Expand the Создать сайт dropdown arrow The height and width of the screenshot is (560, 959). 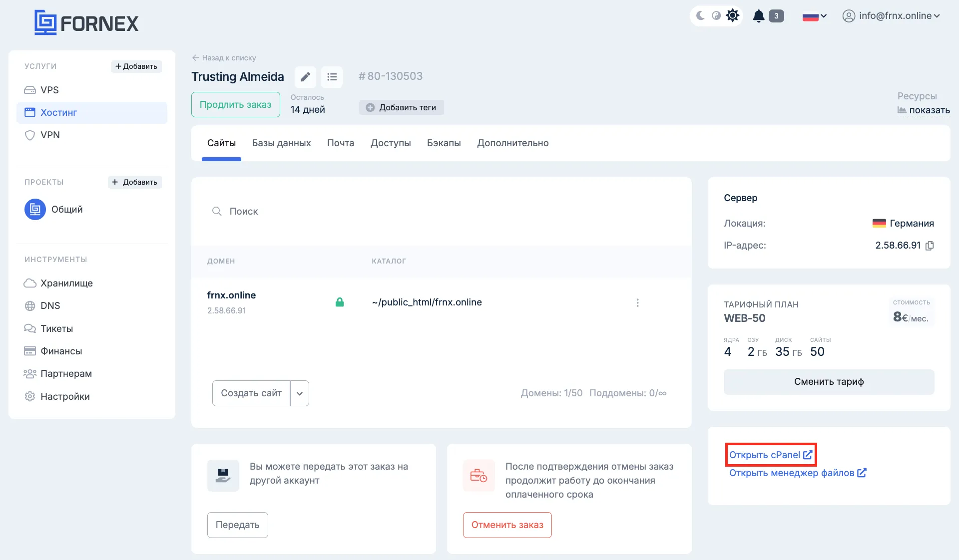click(x=300, y=393)
